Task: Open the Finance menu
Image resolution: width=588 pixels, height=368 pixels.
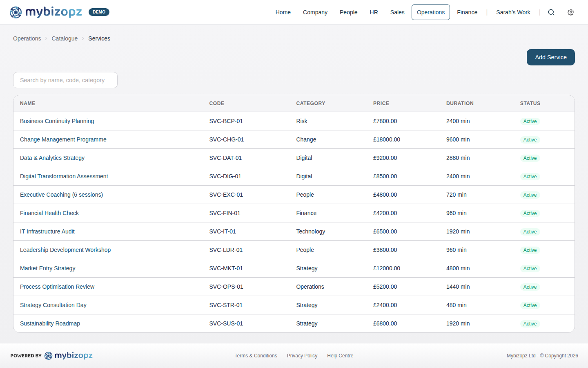Action: 467,12
